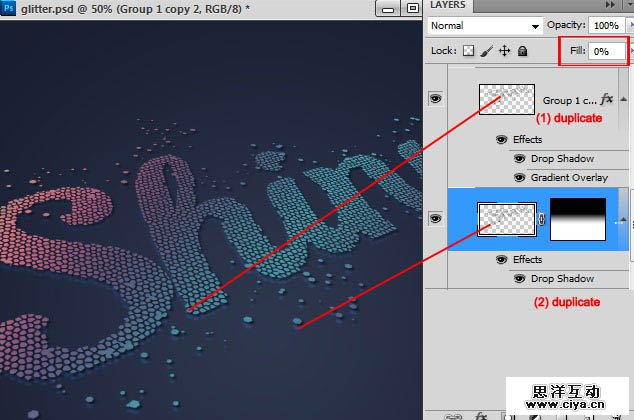Screen dimensions: 634x420
Task: Toggle the Lock all padlock icon
Action: [522, 51]
